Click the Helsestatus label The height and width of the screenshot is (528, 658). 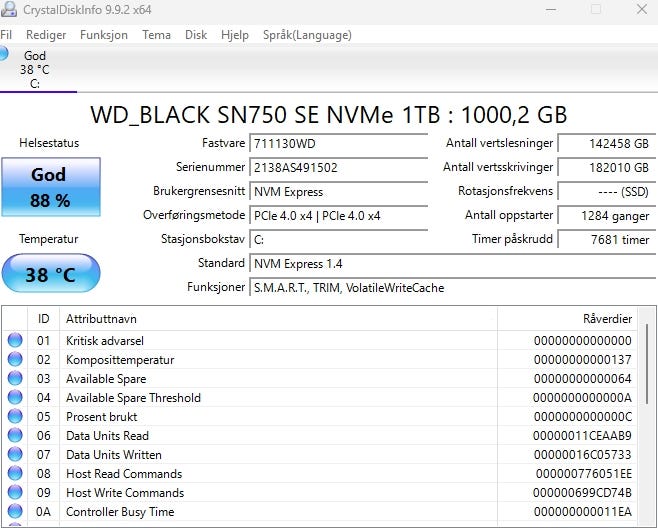pyautogui.click(x=49, y=143)
